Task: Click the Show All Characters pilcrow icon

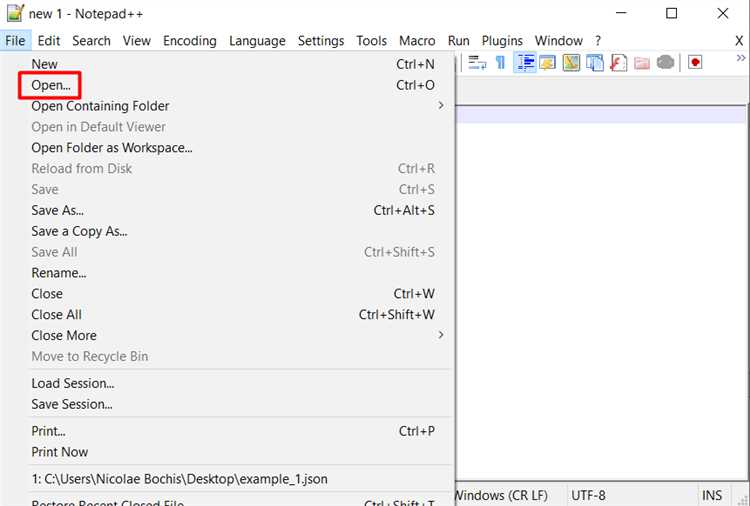Action: tap(500, 63)
